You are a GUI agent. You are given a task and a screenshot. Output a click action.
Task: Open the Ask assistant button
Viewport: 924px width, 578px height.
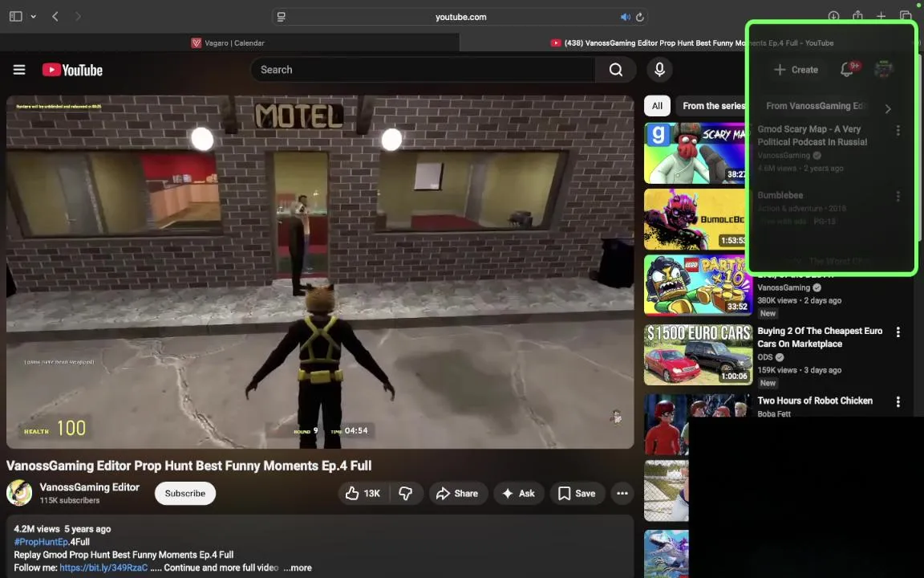pyautogui.click(x=519, y=494)
